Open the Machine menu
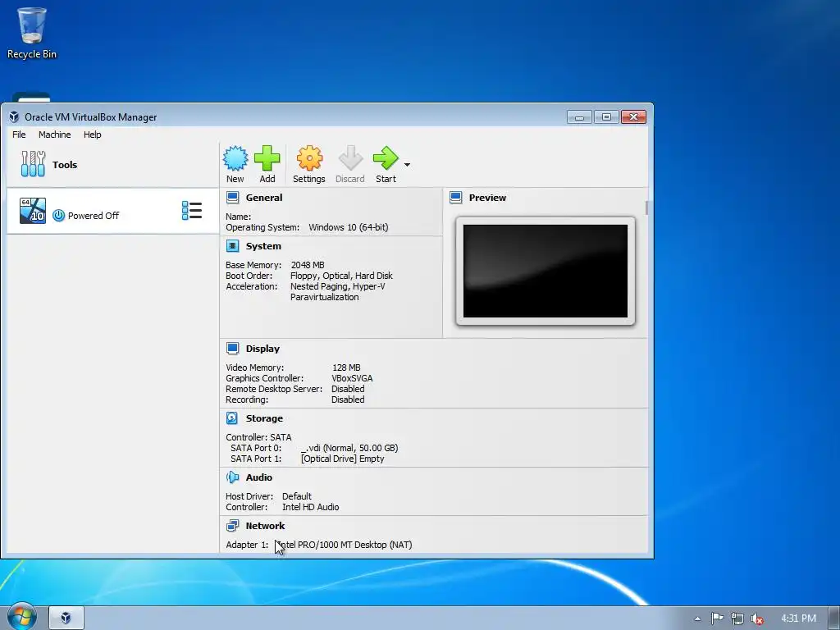 (x=55, y=135)
